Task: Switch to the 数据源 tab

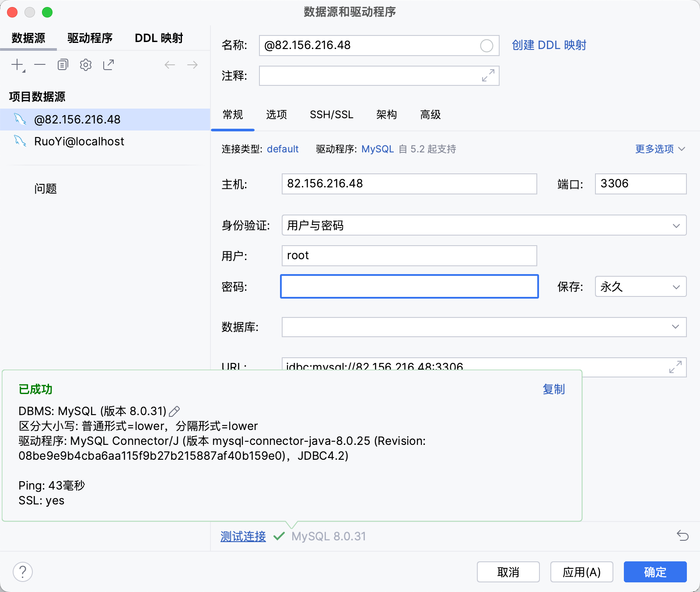Action: 28,38
